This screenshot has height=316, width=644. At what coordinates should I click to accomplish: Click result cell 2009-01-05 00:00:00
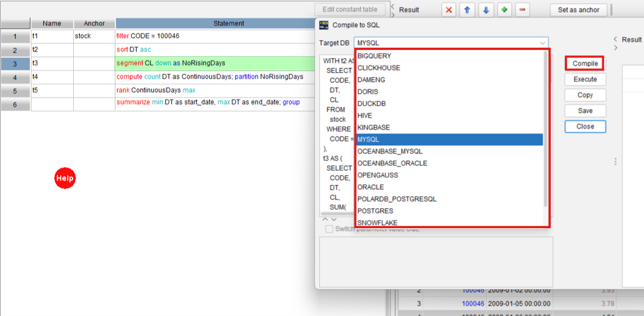tap(518, 304)
